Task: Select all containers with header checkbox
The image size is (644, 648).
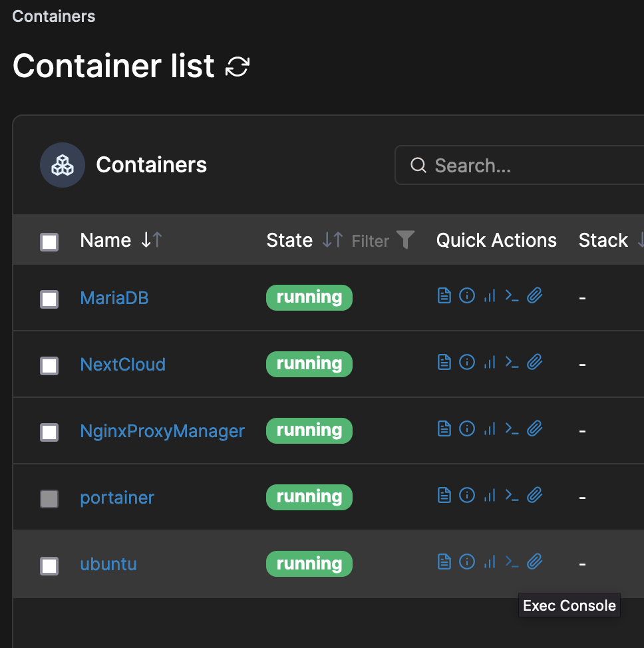Action: click(x=49, y=242)
